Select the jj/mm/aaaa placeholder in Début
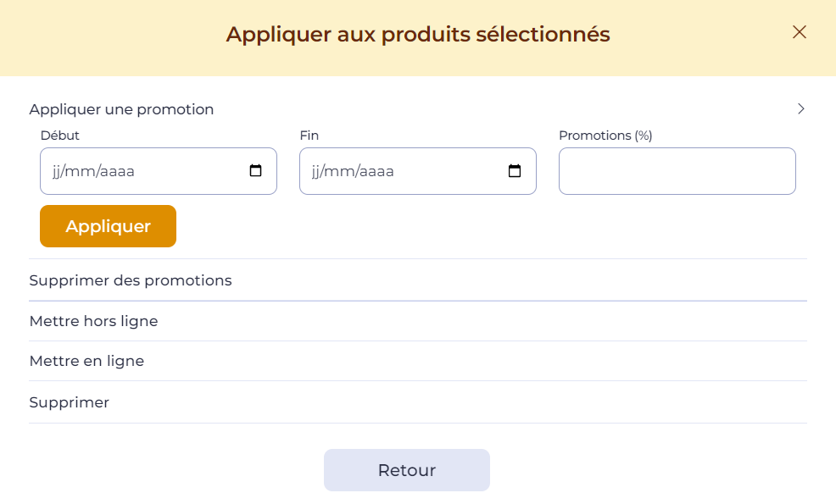836x504 pixels. click(93, 172)
